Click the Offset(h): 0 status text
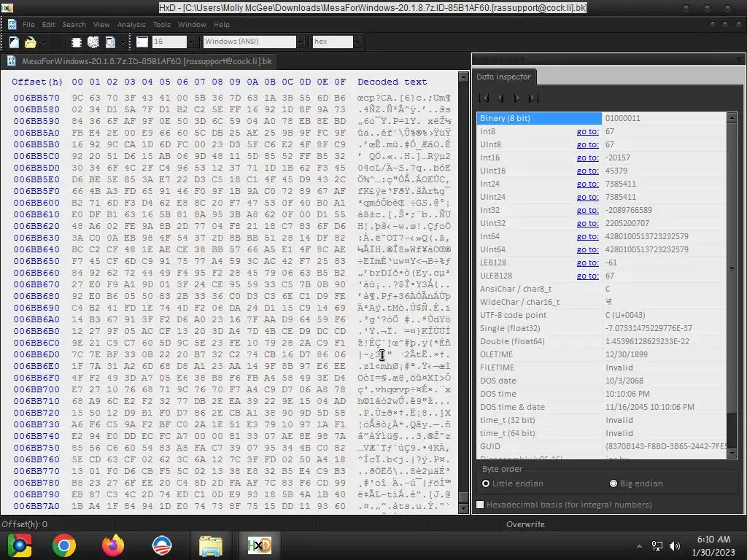 coord(24,524)
